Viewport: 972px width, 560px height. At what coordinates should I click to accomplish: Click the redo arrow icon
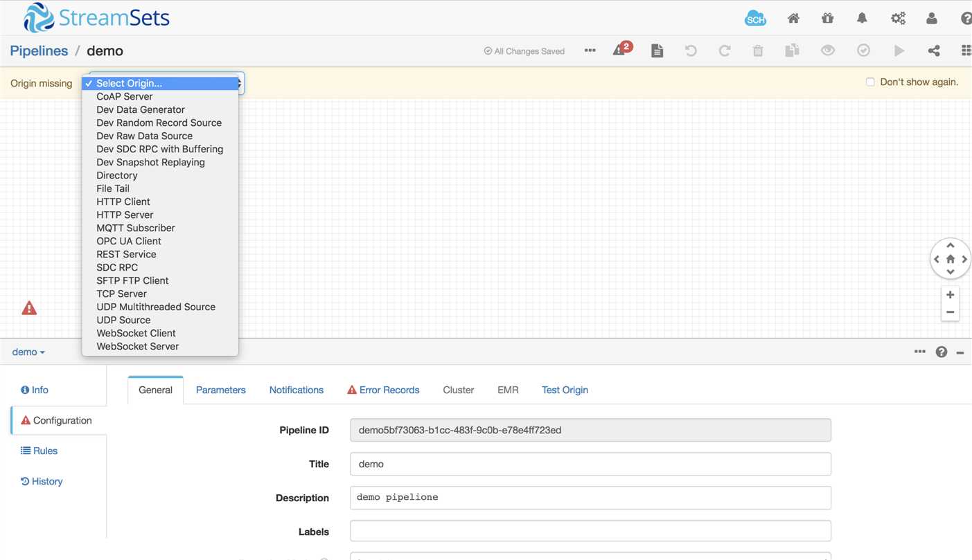(724, 51)
